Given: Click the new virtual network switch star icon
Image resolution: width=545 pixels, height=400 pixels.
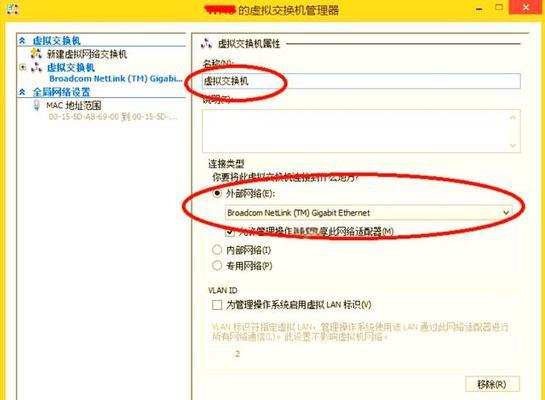Looking at the screenshot, I should [x=36, y=54].
